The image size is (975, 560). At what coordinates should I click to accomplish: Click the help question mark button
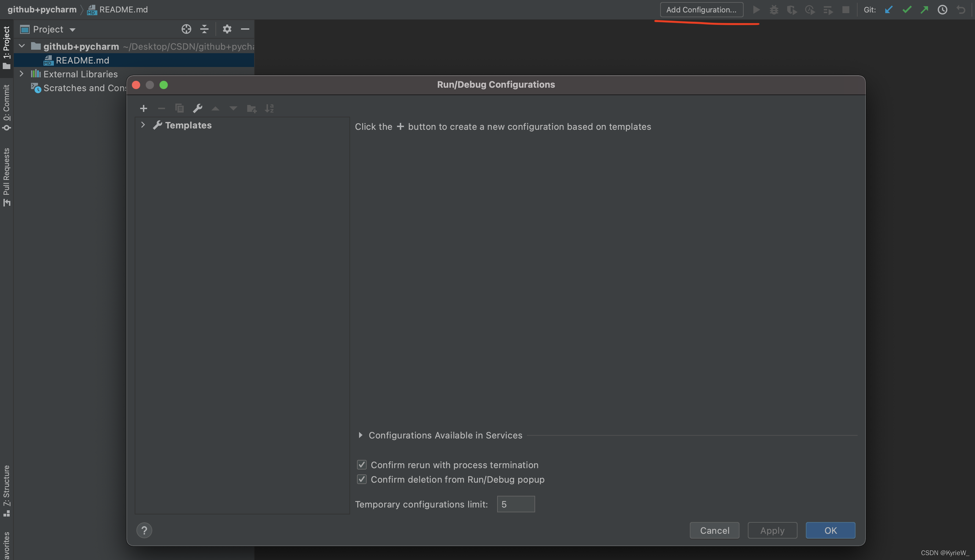point(144,530)
